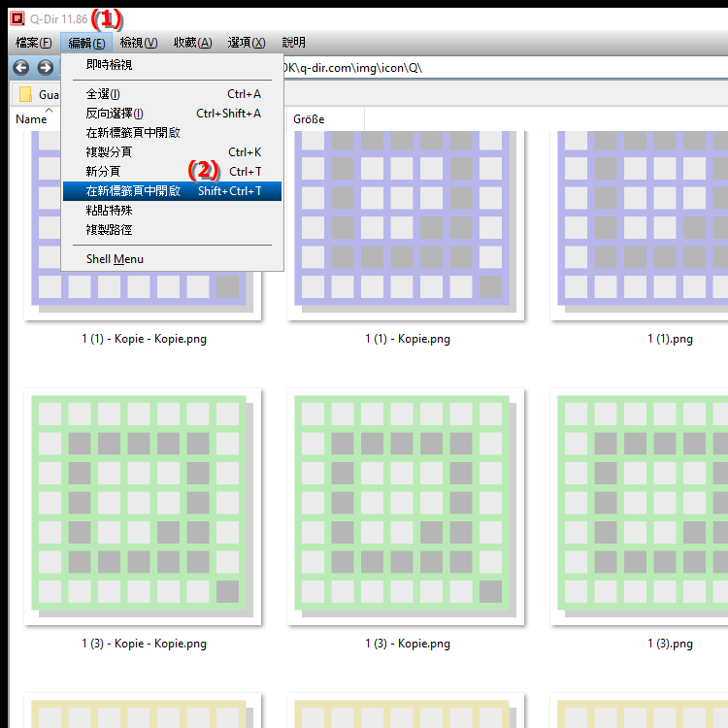Choose 全選 (Ctrl+A) menu entry
This screenshot has height=728, width=728.
(x=172, y=94)
